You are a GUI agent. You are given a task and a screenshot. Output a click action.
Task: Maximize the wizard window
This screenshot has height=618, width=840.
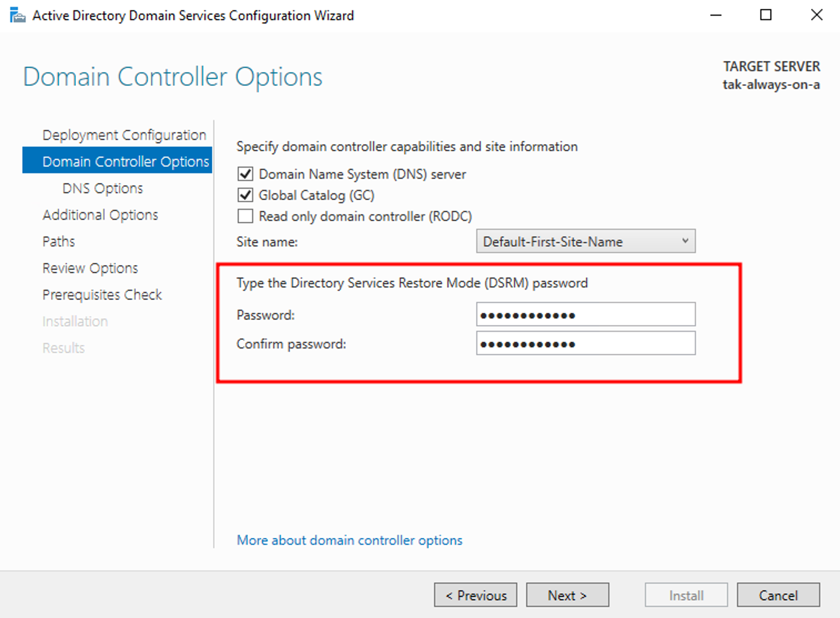tap(766, 16)
